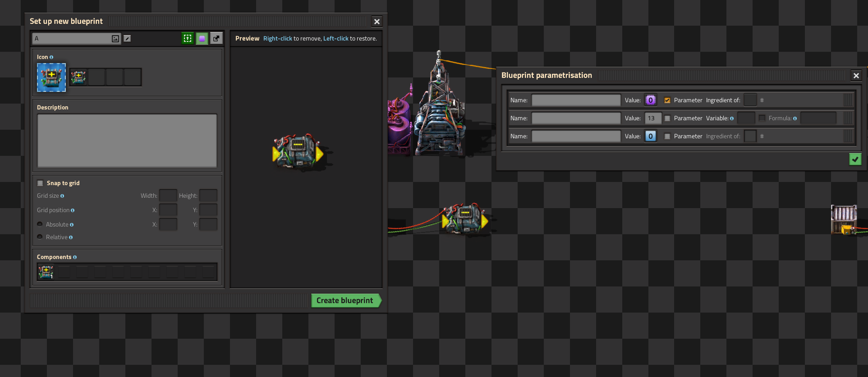
Task: Confirm parametrisation with the green checkmark button
Action: click(x=855, y=159)
